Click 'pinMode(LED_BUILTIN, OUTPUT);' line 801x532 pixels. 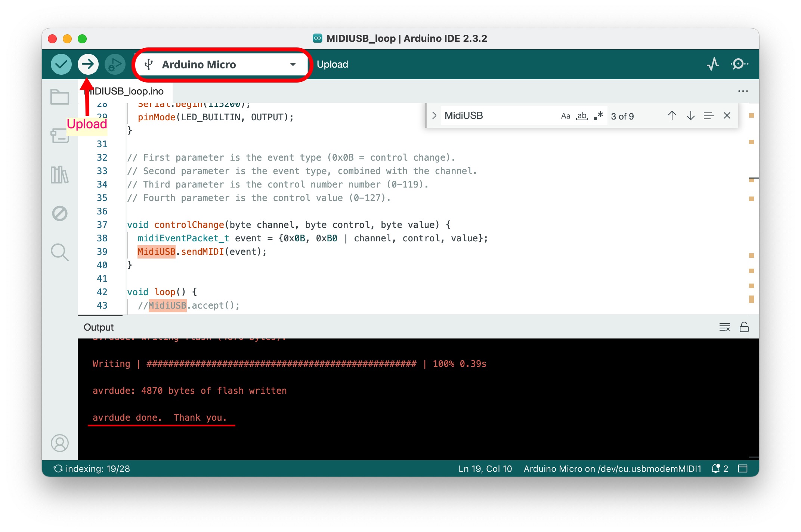pyautogui.click(x=216, y=117)
